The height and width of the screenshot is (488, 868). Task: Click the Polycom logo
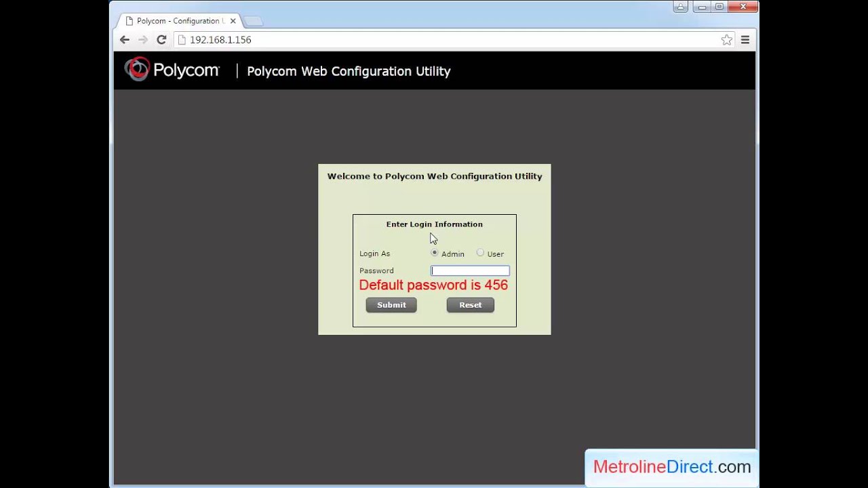pos(172,70)
